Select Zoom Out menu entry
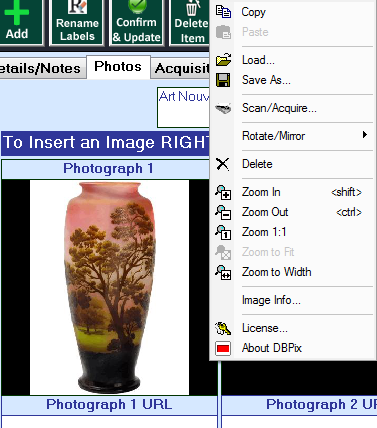This screenshot has height=428, width=377. point(293,212)
